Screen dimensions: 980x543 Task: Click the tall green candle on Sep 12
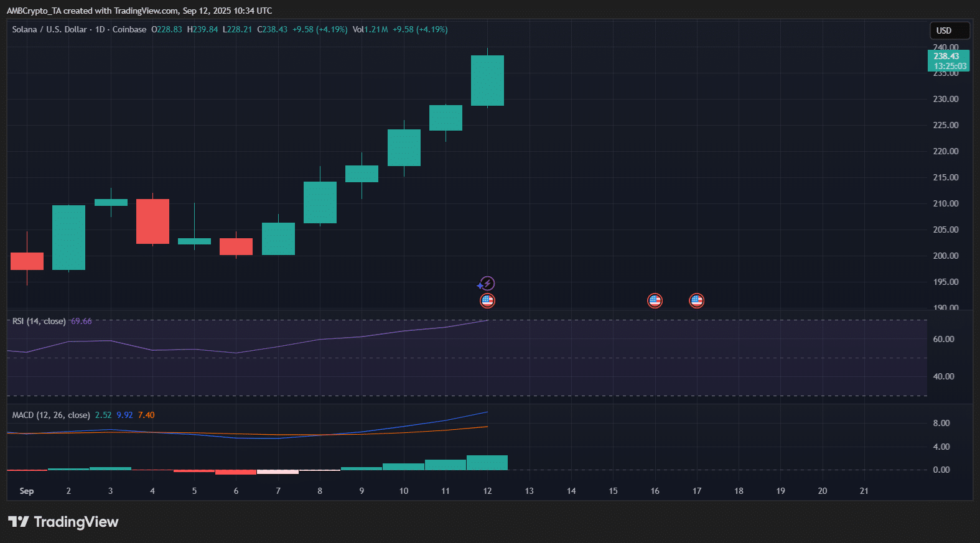click(x=487, y=81)
